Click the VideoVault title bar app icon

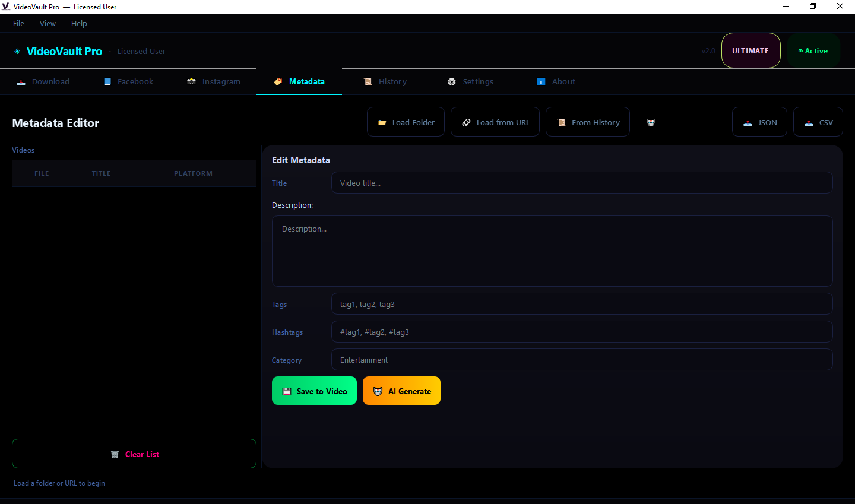point(6,7)
